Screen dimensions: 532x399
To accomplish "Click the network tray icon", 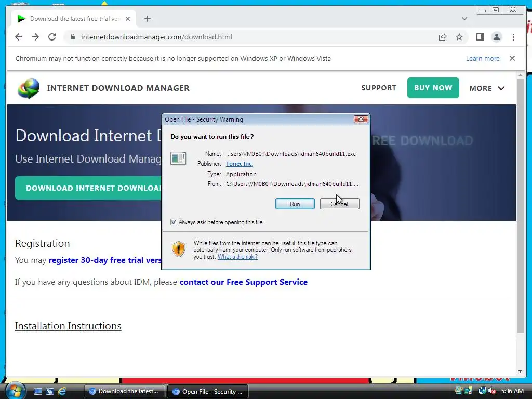I will pyautogui.click(x=482, y=391).
